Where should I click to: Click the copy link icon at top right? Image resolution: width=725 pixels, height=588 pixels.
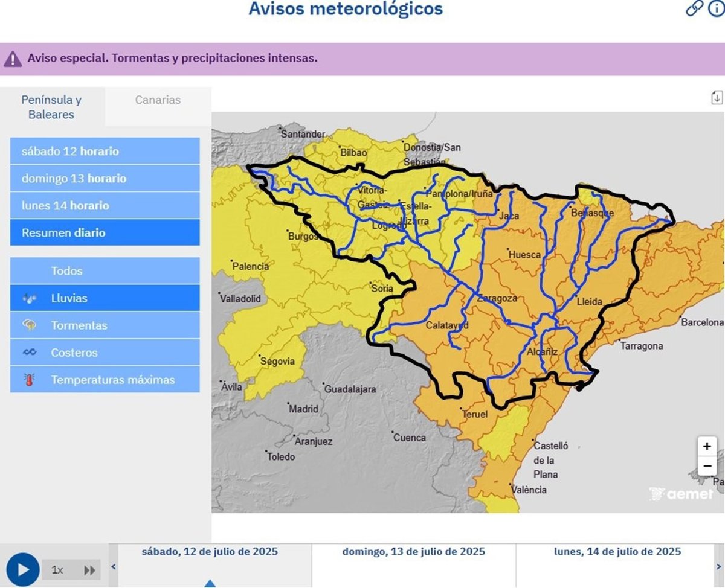tap(694, 8)
